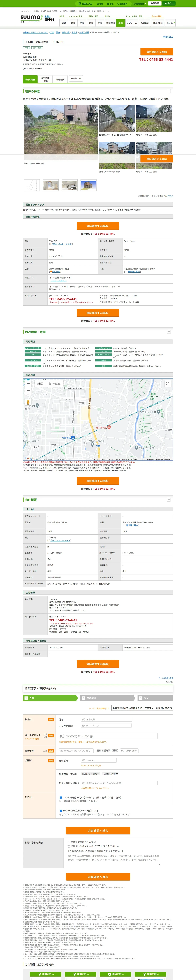Check 物件探しや資金計画などのアドバイスが欲しい
Viewport: 196px width, 980px height.
click(69, 846)
